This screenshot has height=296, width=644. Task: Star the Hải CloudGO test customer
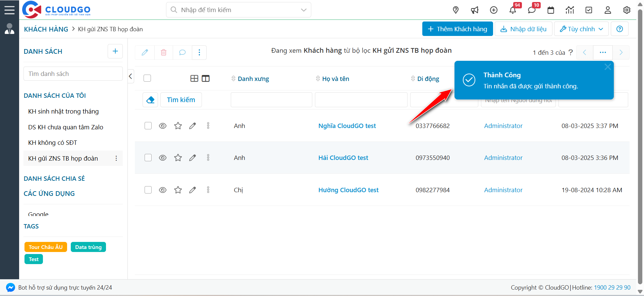(x=178, y=158)
